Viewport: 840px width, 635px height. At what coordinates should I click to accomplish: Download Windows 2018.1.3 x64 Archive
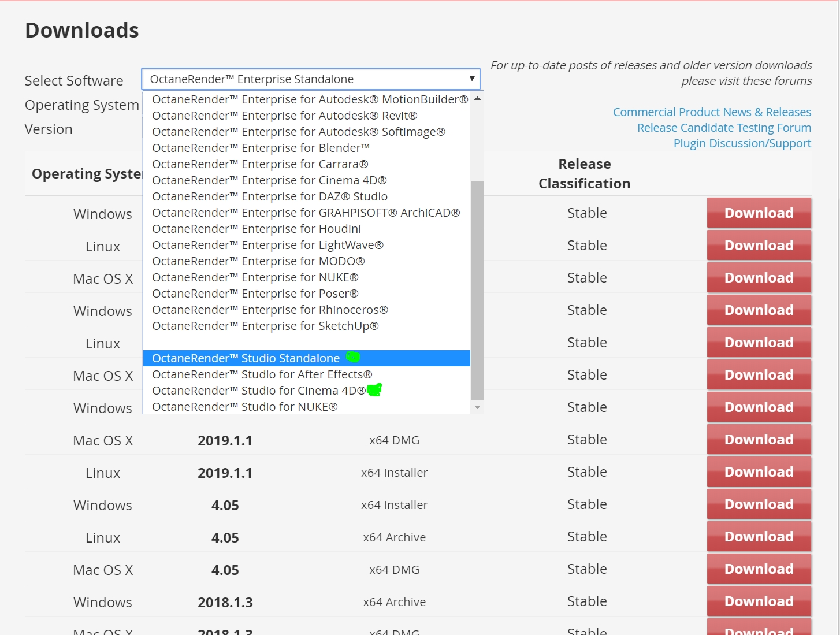coord(759,601)
